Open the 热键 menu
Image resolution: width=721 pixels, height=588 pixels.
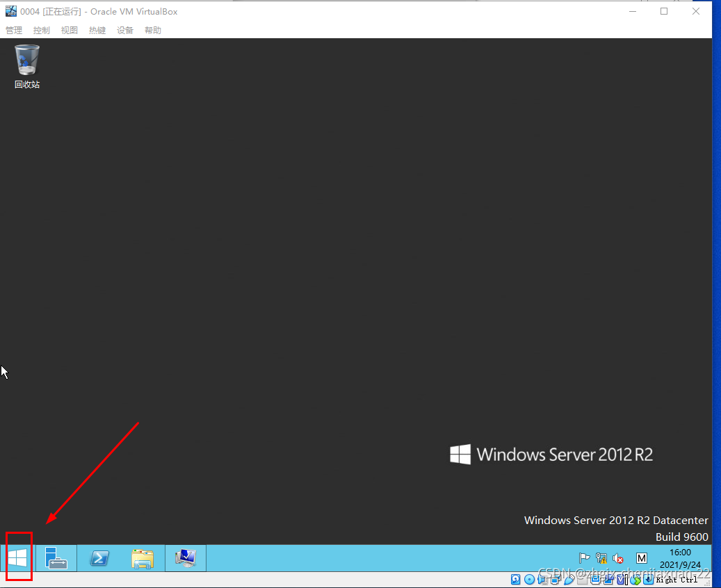tap(97, 31)
